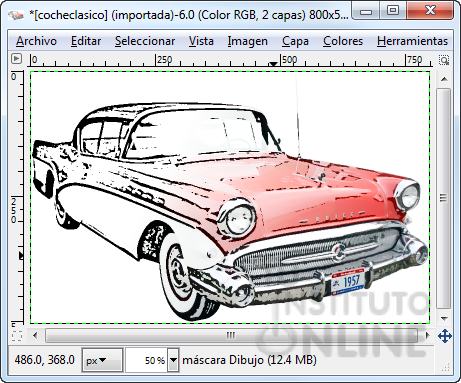Click the right scroll arrow on horizontal scrollbar
The height and width of the screenshot is (383, 461).
click(x=428, y=335)
